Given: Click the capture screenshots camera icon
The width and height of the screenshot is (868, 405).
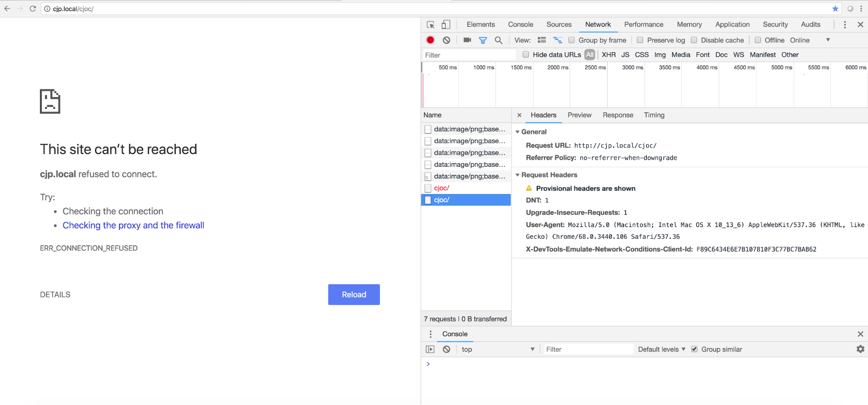Looking at the screenshot, I should tap(467, 40).
